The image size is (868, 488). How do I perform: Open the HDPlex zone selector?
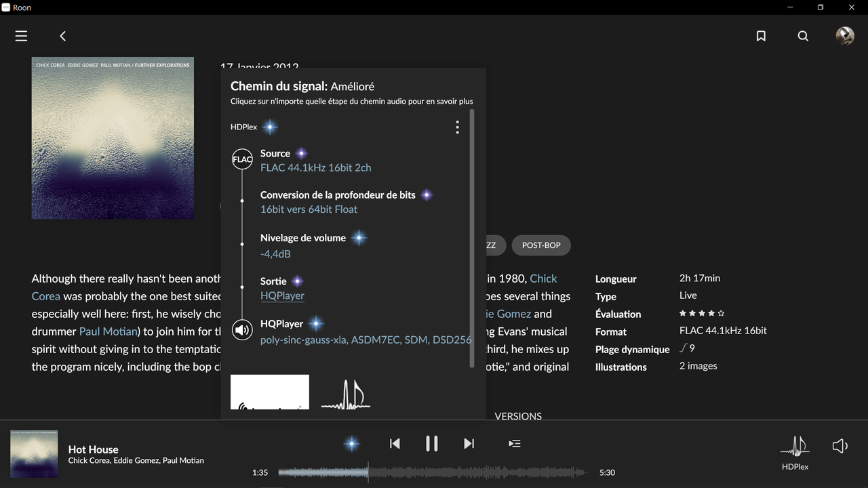[795, 451]
